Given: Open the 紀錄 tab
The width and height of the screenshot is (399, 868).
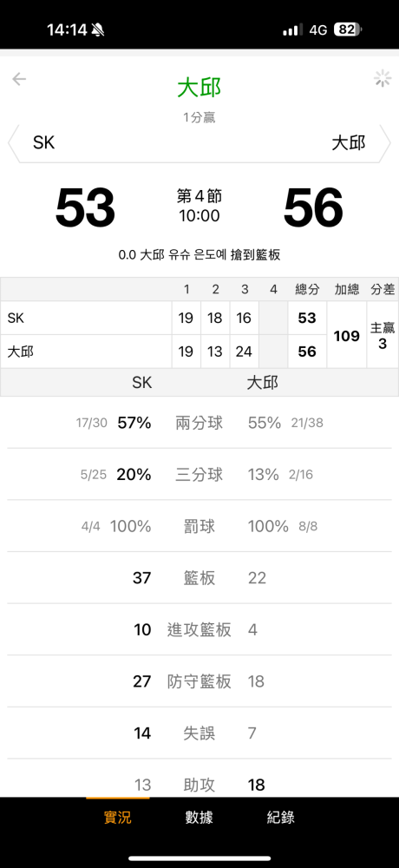Looking at the screenshot, I should [x=280, y=818].
